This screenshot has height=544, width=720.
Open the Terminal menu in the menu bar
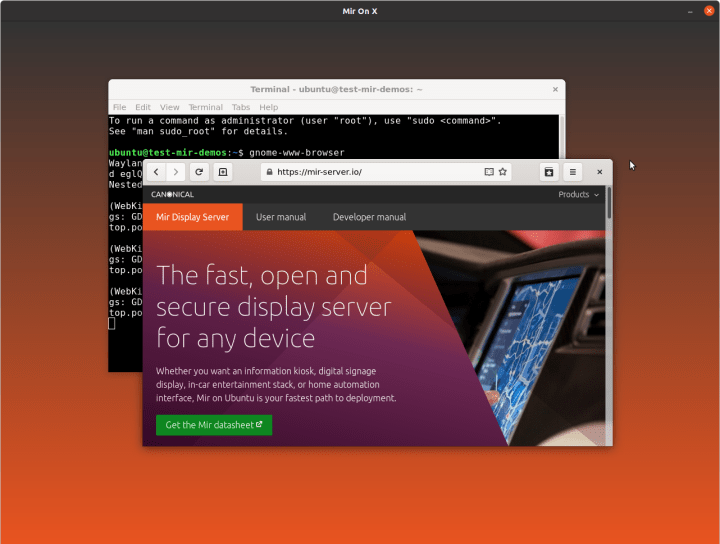point(205,107)
